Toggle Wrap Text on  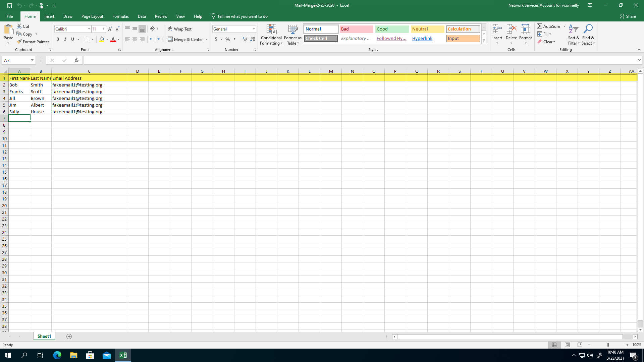tap(180, 29)
